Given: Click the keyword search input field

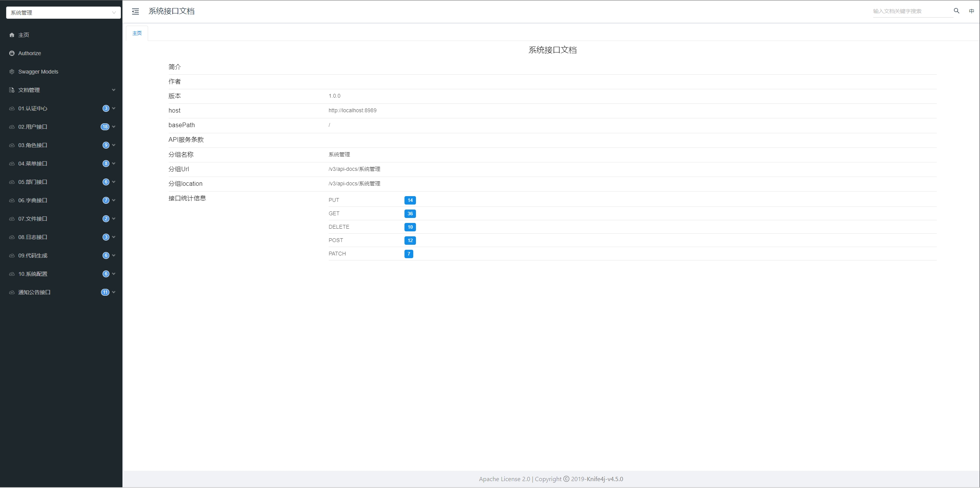Looking at the screenshot, I should coord(906,11).
